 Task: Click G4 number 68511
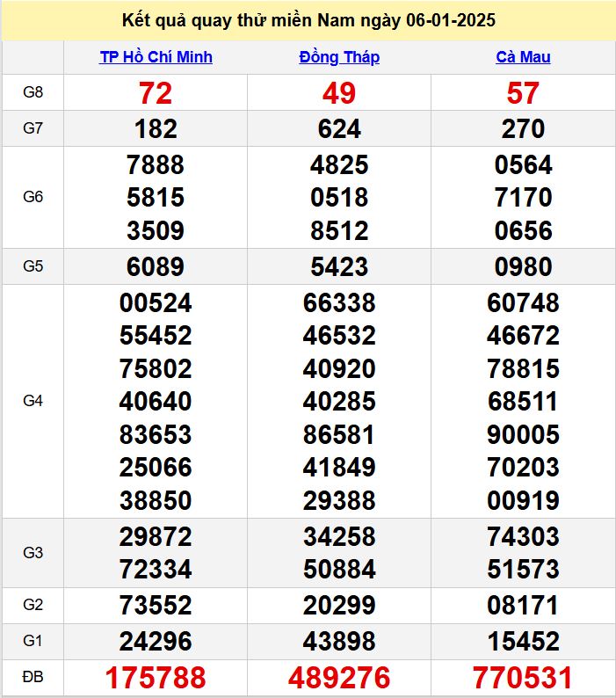[x=523, y=401]
